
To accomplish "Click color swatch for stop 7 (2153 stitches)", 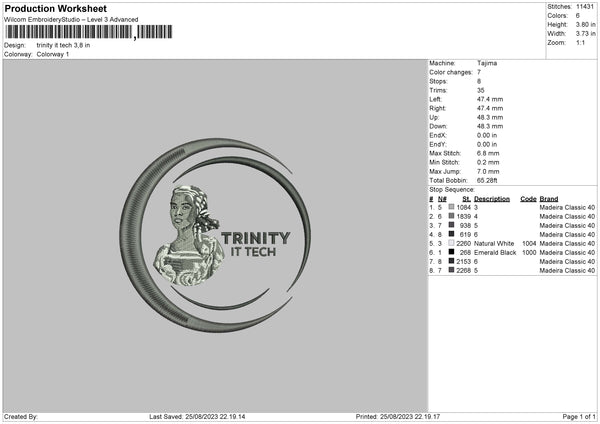I will click(x=452, y=261).
